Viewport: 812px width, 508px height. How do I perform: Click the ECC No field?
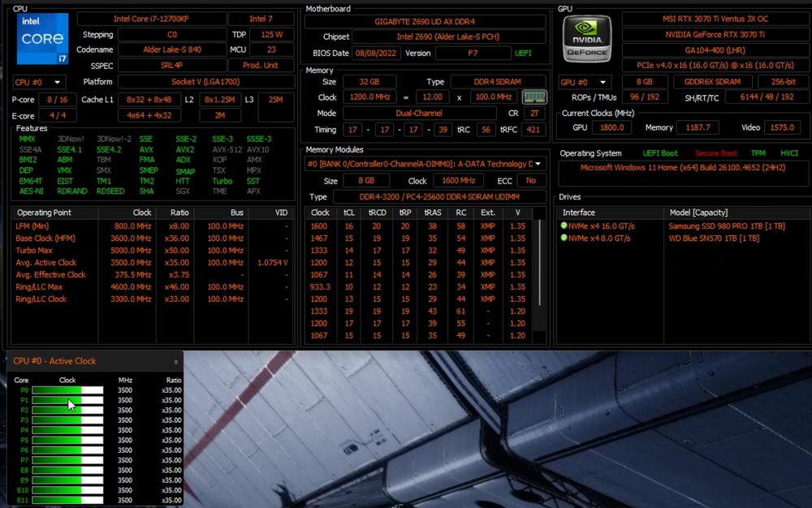(x=531, y=180)
